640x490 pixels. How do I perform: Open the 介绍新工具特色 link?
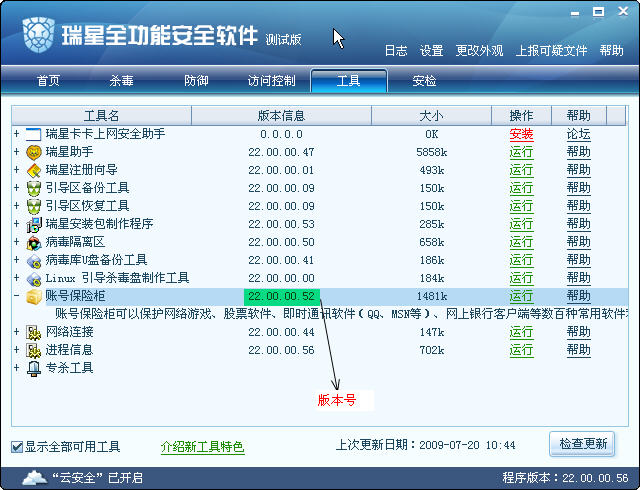coord(202,447)
